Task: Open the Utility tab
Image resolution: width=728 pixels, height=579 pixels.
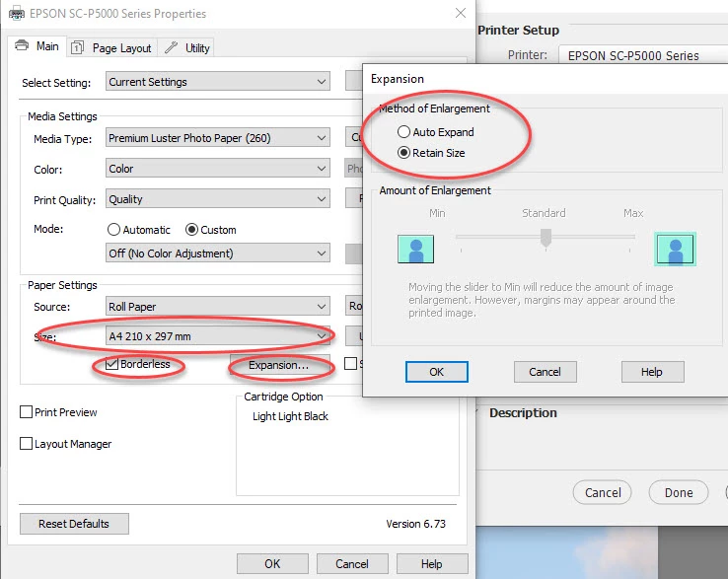Action: coord(186,47)
